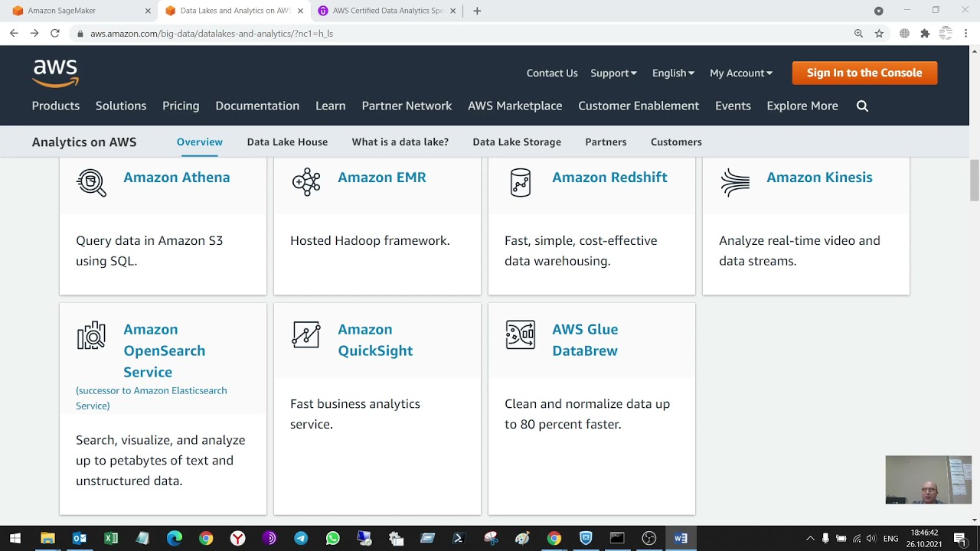Screen dimensions: 980x551
Task: Click the browser address bar URL
Action: [211, 34]
